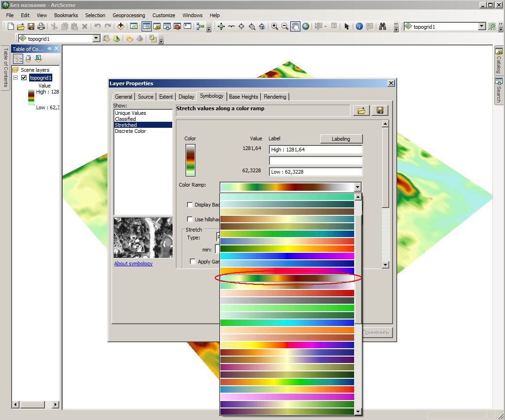Image resolution: width=505 pixels, height=420 pixels.
Task: Click the load symbology folder icon
Action: 362,111
